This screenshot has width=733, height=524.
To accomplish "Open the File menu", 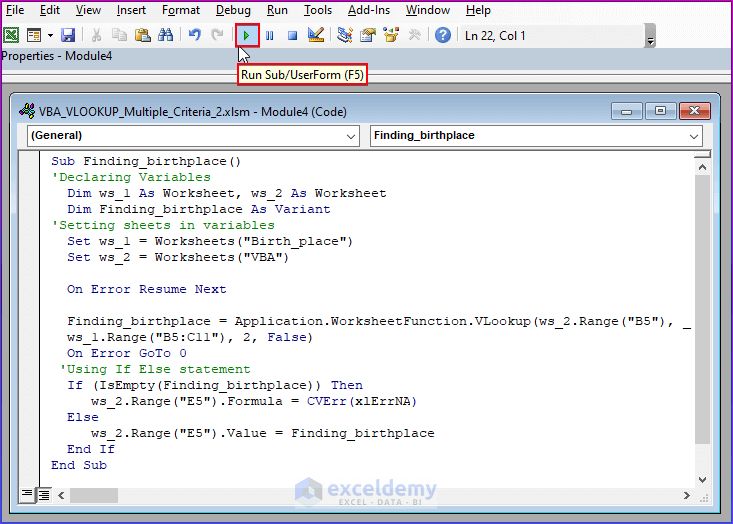I will 14,10.
